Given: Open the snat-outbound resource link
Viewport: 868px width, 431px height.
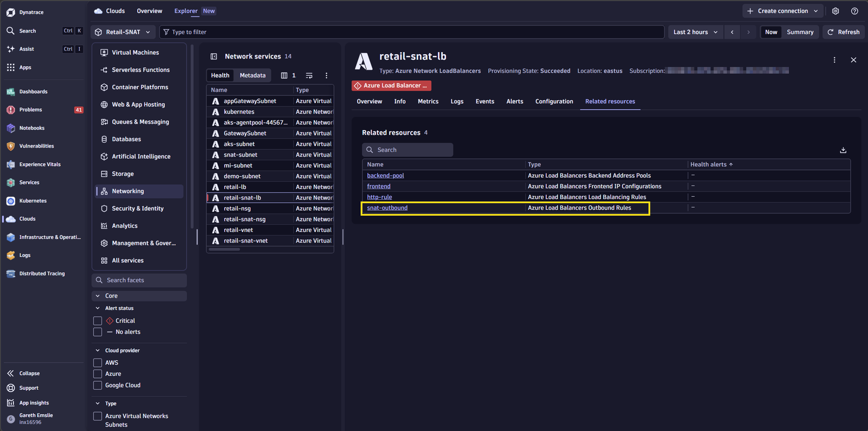Looking at the screenshot, I should (x=387, y=208).
